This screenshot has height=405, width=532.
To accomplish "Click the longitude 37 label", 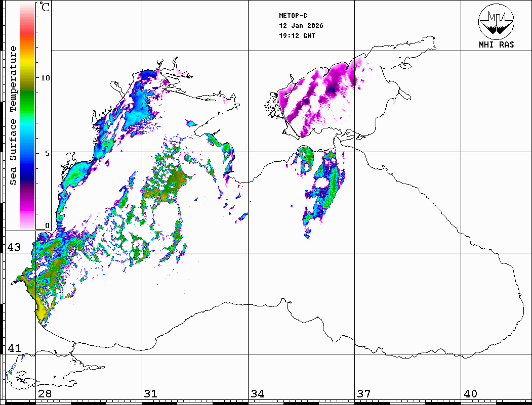I will coord(363,394).
